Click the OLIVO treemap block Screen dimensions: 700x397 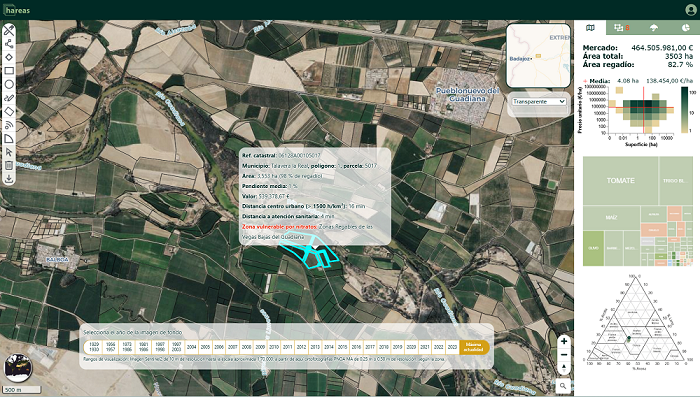pos(593,248)
